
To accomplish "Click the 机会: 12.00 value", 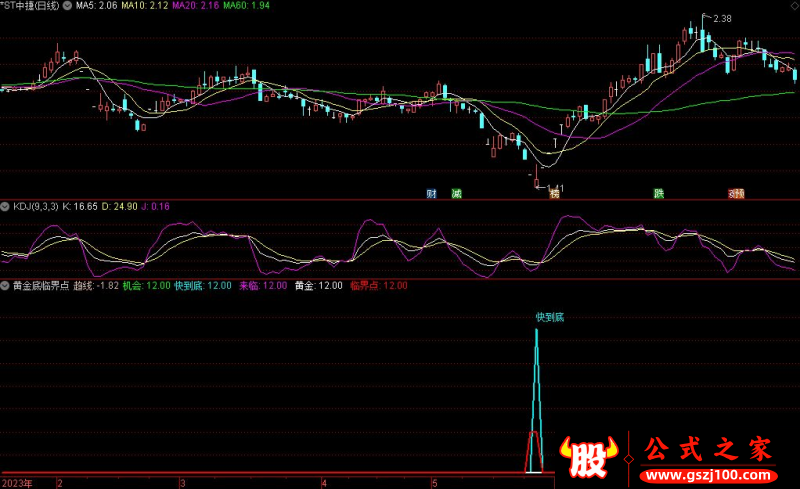I will tap(146, 286).
